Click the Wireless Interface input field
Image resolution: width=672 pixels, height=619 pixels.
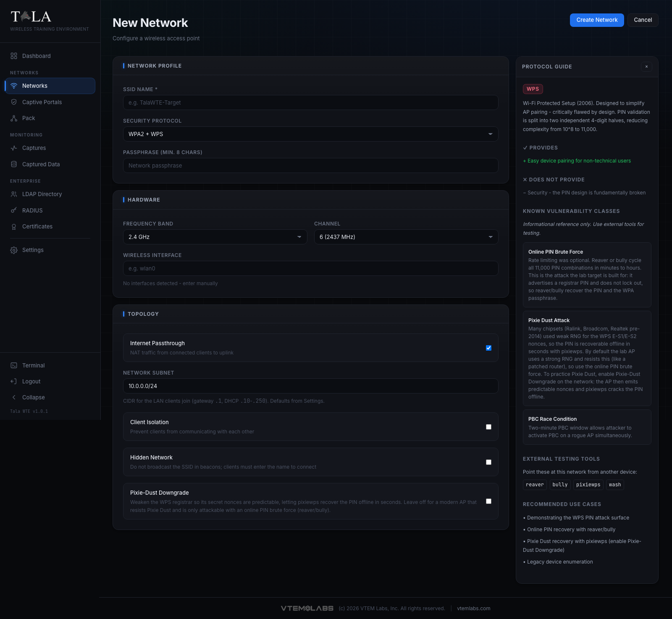(x=310, y=268)
